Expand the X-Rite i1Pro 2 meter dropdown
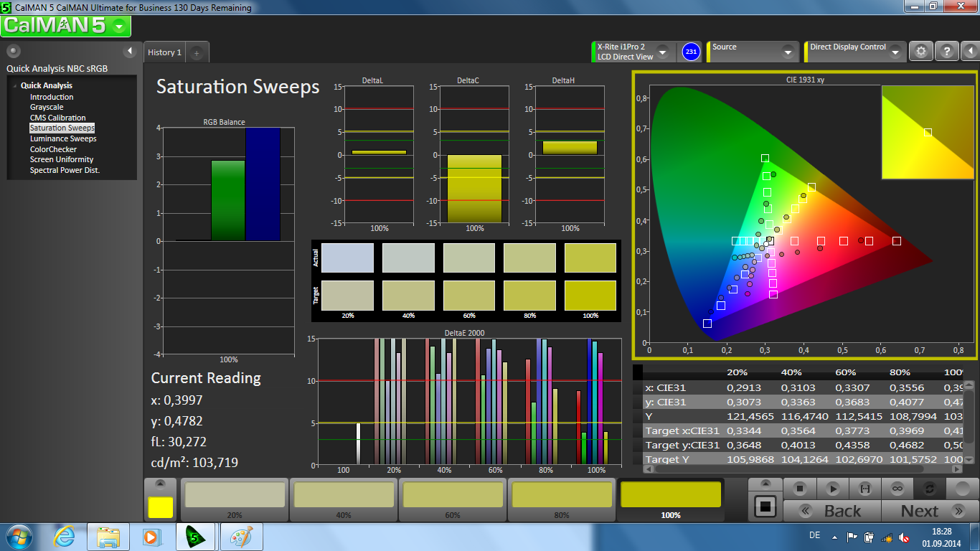 (x=662, y=52)
